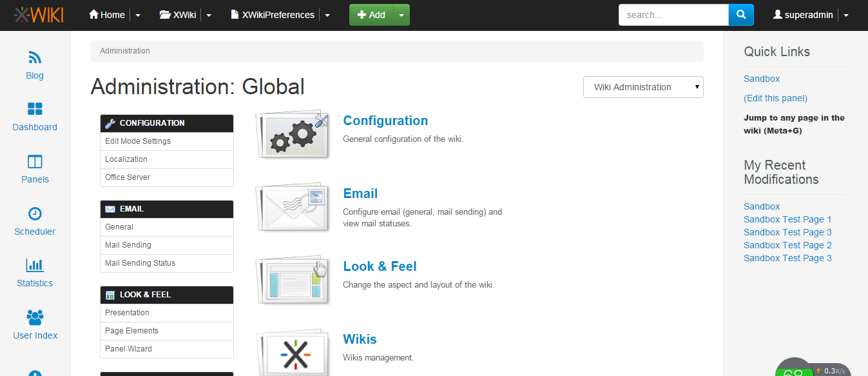Expand the XWikiPreferences dropdown arrow
The height and width of the screenshot is (376, 868).
pos(327,15)
